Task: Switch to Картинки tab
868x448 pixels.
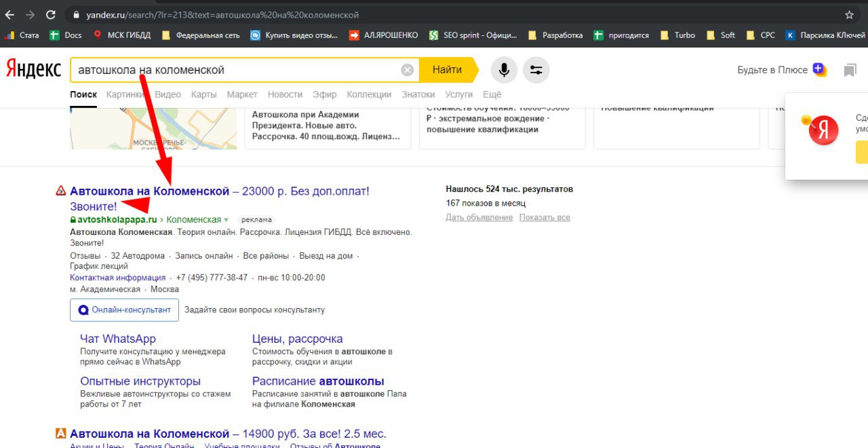Action: pos(126,94)
